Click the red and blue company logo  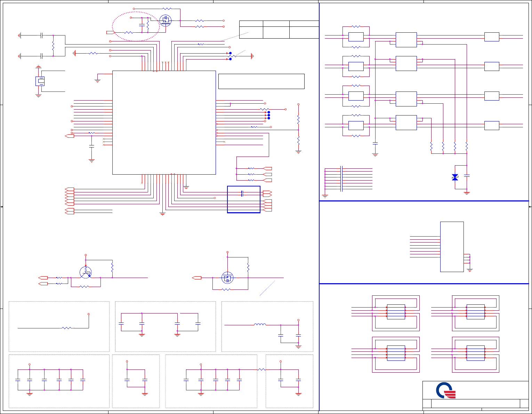(446, 390)
